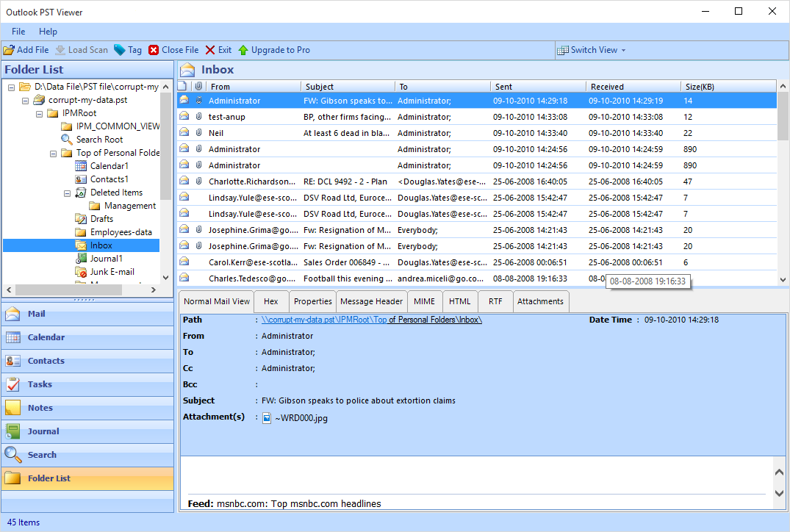Click the Tag toolbar icon
The width and height of the screenshot is (790, 532).
pos(119,51)
